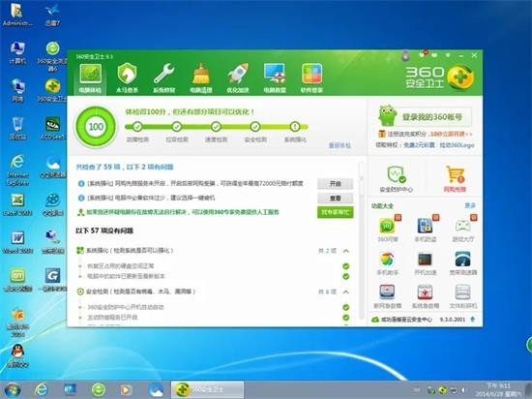Click 登录我的360帐号 login button

[x=432, y=117]
